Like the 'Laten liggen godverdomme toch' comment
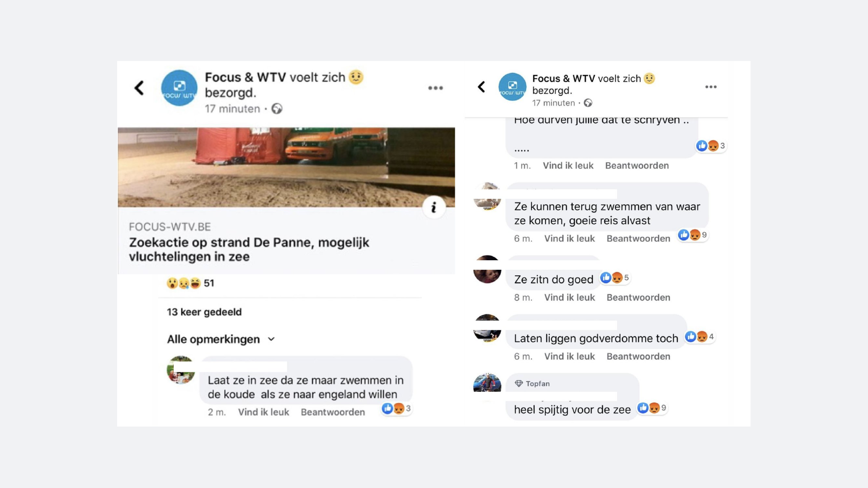The height and width of the screenshot is (488, 868). tap(569, 357)
